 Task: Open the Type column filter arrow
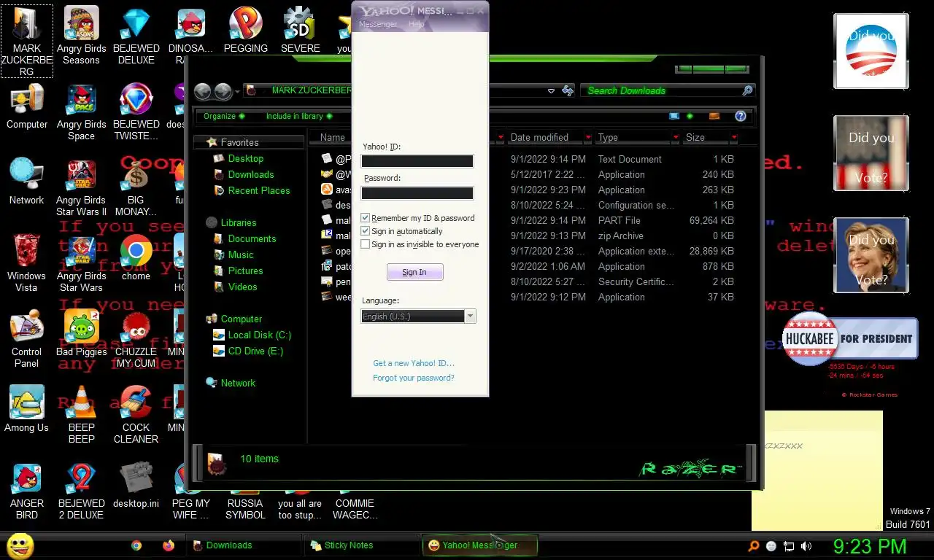point(676,137)
